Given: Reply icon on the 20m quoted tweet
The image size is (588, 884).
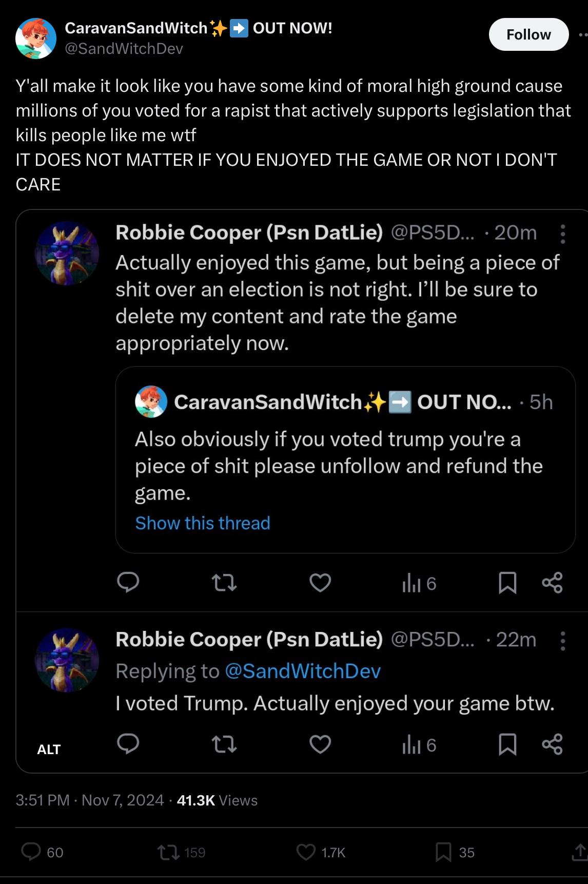Looking at the screenshot, I should pyautogui.click(x=128, y=583).
